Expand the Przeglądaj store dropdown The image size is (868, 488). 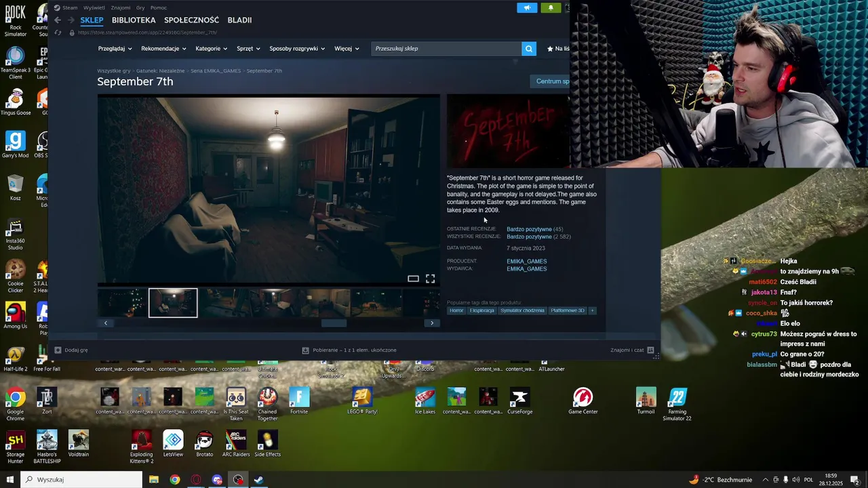(115, 49)
